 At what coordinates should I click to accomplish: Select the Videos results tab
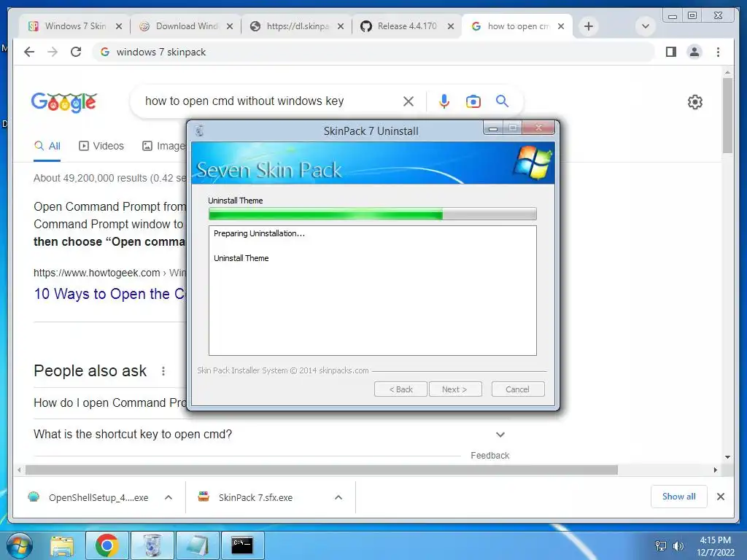tap(101, 146)
